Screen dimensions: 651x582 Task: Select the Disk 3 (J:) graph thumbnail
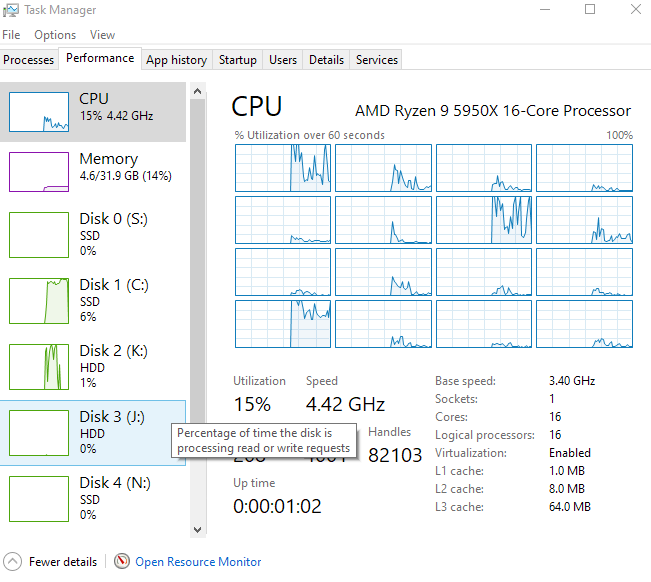(39, 433)
